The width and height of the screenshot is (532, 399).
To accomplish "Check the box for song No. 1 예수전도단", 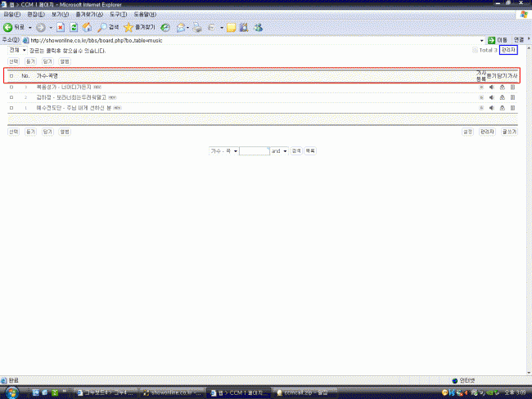I will click(x=11, y=108).
